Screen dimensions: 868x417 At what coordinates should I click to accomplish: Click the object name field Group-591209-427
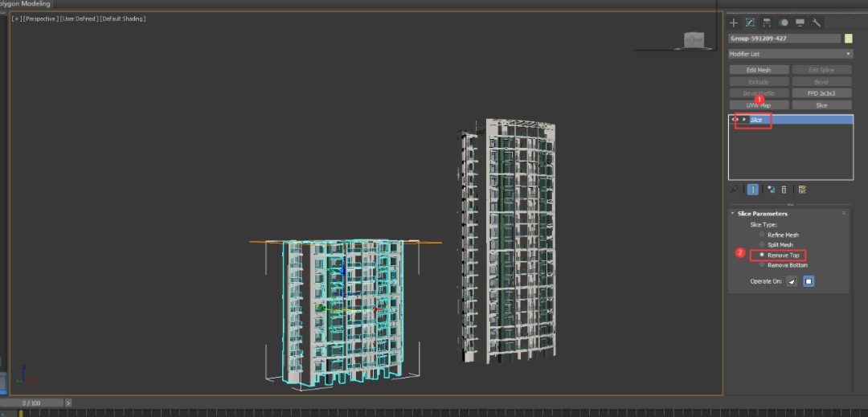point(784,38)
